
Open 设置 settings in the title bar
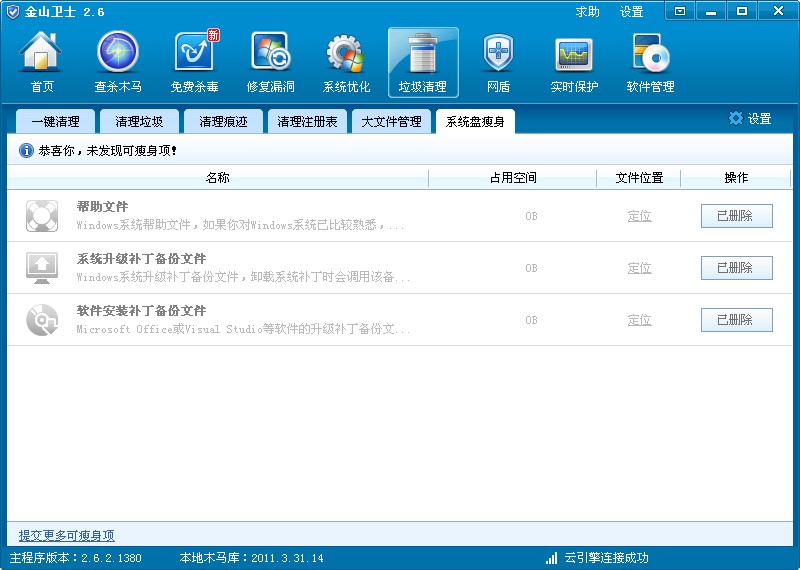[631, 11]
